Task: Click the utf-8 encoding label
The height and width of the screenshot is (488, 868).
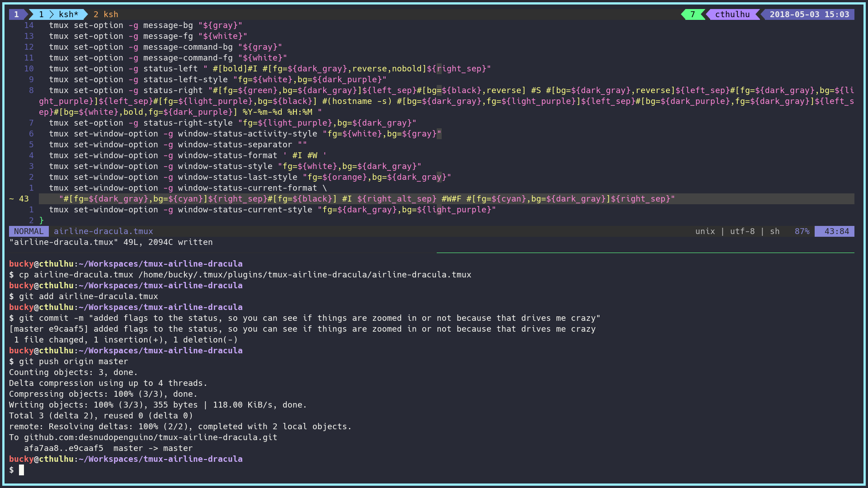Action: tap(742, 231)
